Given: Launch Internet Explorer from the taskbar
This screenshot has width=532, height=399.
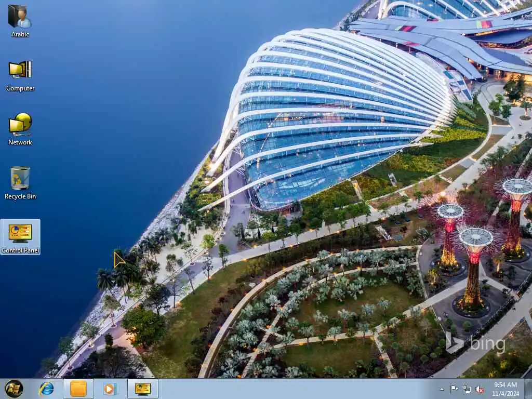Looking at the screenshot, I should click(46, 389).
